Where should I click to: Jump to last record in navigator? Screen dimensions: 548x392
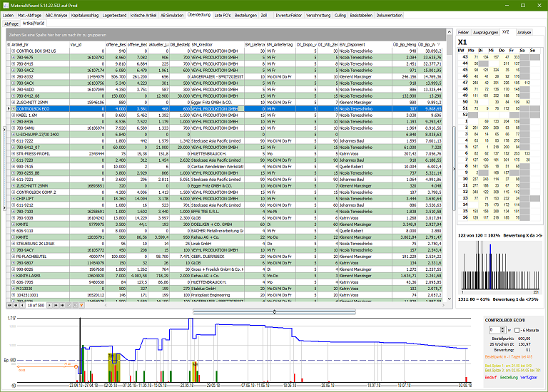point(63,305)
